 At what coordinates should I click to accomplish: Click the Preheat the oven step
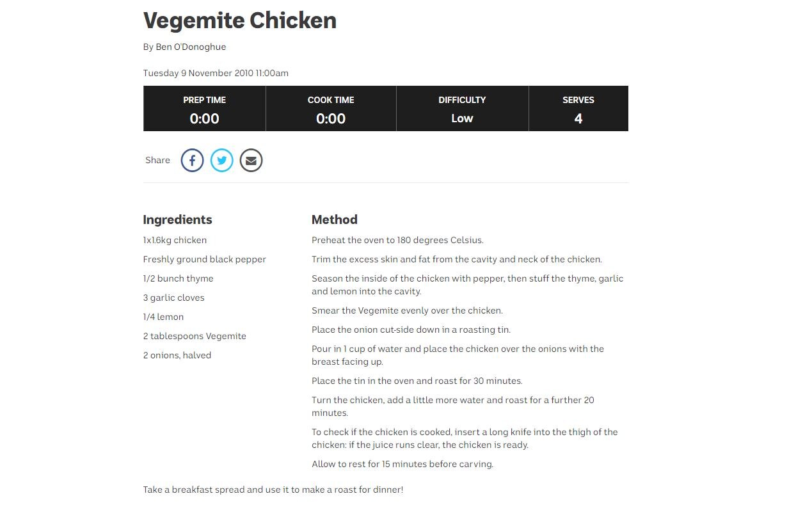point(397,240)
